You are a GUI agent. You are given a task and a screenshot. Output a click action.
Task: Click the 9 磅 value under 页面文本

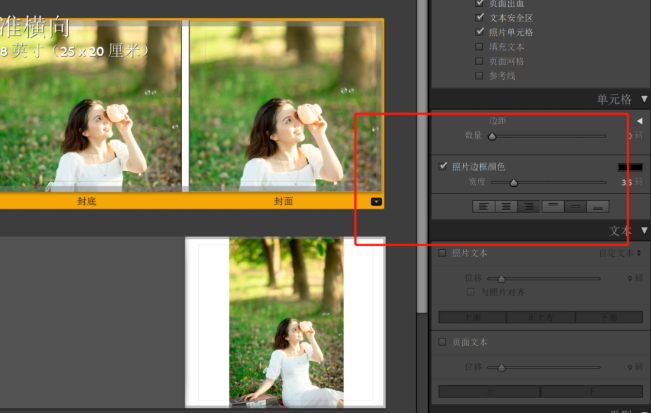click(635, 367)
